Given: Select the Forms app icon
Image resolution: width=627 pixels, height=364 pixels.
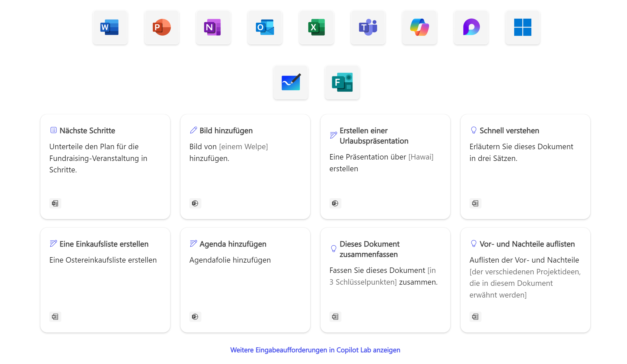Looking at the screenshot, I should (x=342, y=82).
